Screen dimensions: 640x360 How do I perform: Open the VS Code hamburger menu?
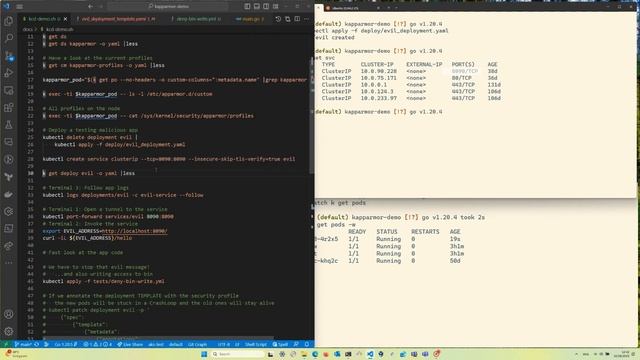click(19, 7)
